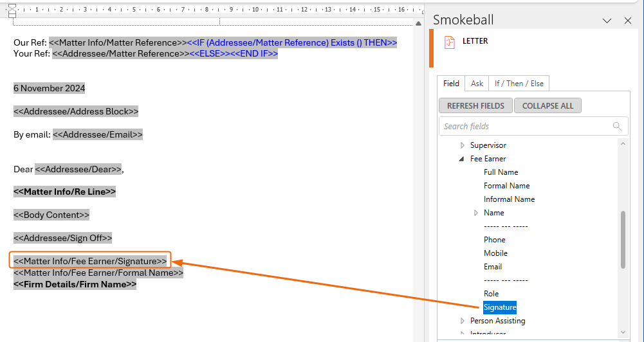This screenshot has height=342, width=644.
Task: Click the Addressee/Sign Off field
Action: pos(63,238)
